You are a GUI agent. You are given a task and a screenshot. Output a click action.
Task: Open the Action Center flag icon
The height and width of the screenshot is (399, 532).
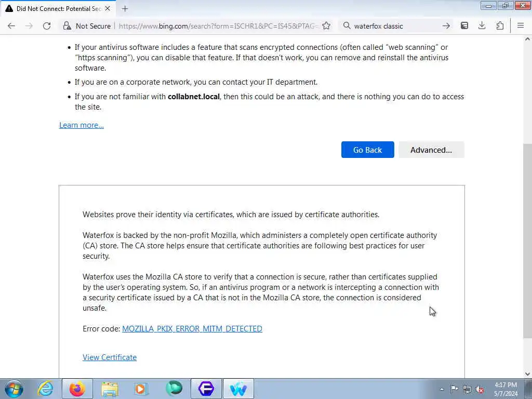coord(454,389)
